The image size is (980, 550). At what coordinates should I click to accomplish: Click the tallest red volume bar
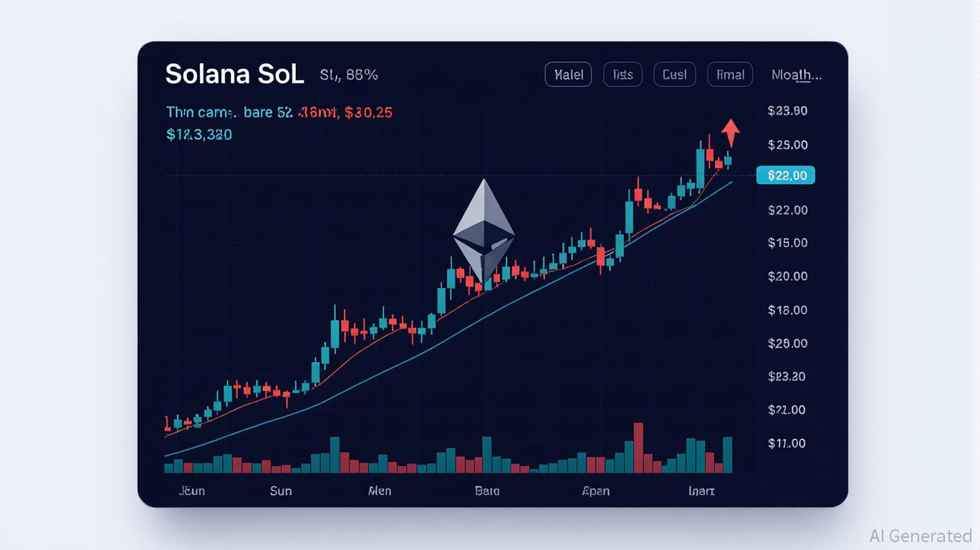638,448
